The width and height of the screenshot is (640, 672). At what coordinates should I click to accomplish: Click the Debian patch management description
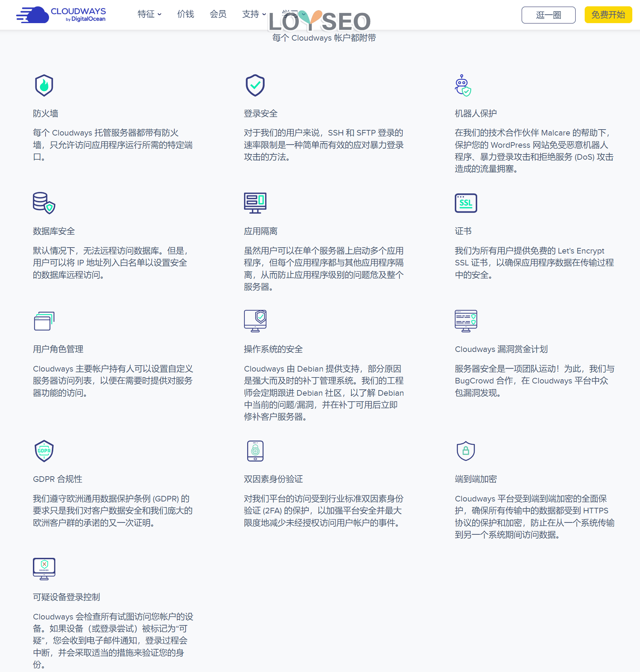click(324, 393)
